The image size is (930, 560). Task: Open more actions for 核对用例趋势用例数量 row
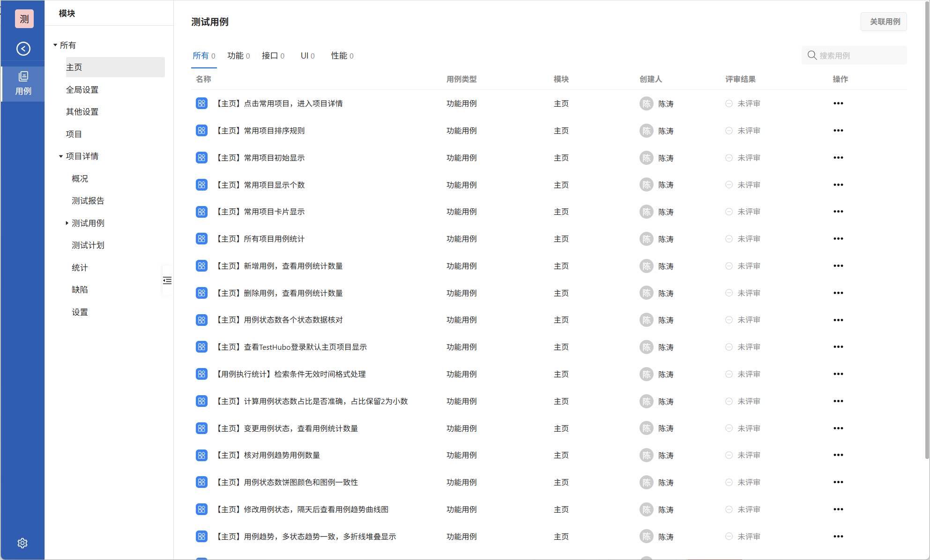tap(838, 455)
